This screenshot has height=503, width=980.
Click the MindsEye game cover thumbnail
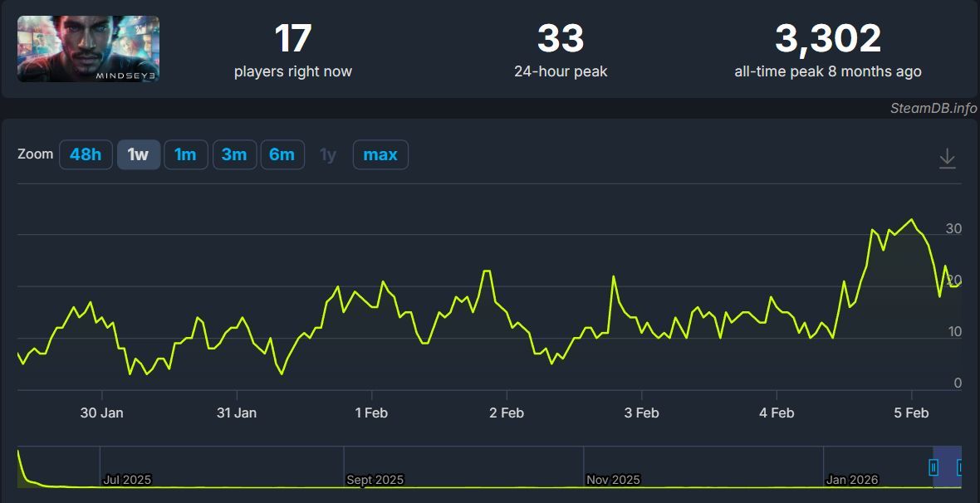coord(88,49)
